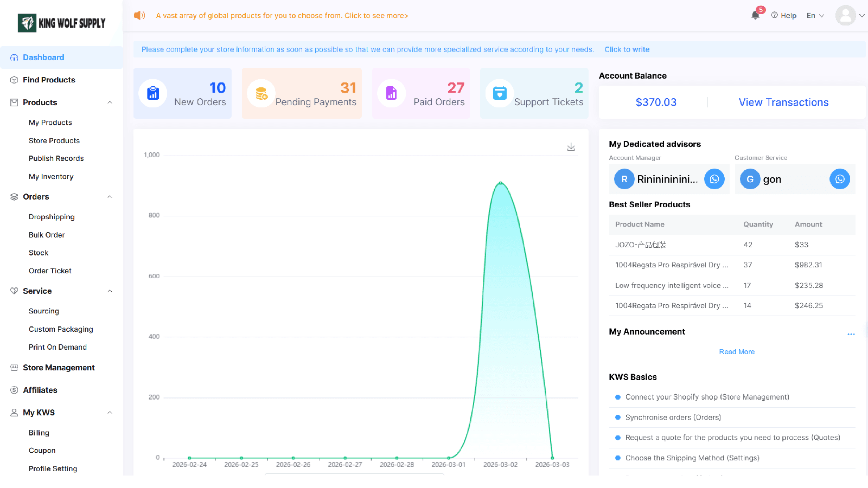The height and width of the screenshot is (488, 868).
Task: Collapse the My KWS sidebar section
Action: click(x=110, y=413)
